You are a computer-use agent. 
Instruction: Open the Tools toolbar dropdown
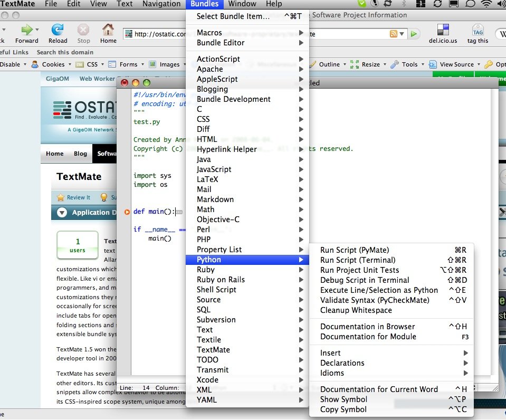(x=407, y=64)
